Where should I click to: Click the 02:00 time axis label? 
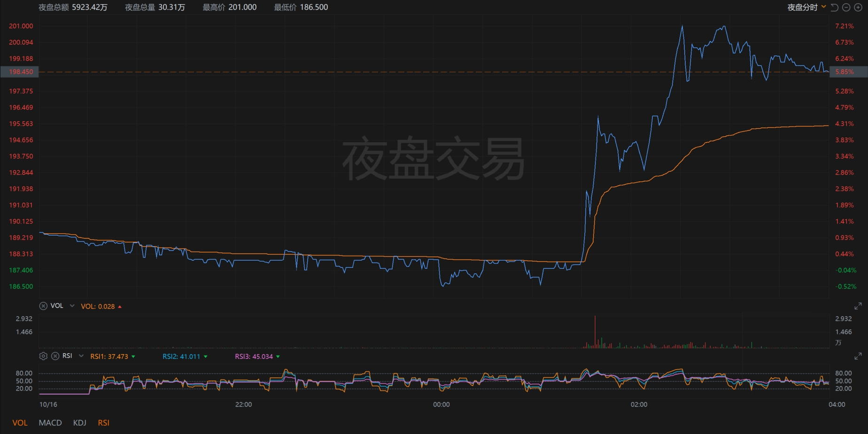pyautogui.click(x=639, y=404)
